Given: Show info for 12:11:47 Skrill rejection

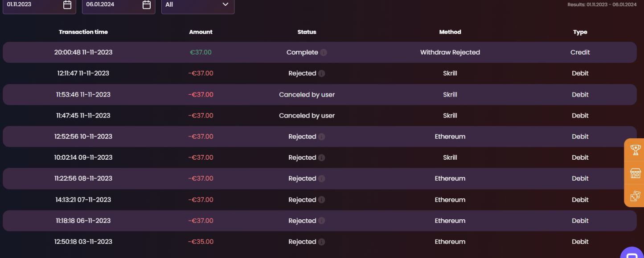Looking at the screenshot, I should click(321, 73).
